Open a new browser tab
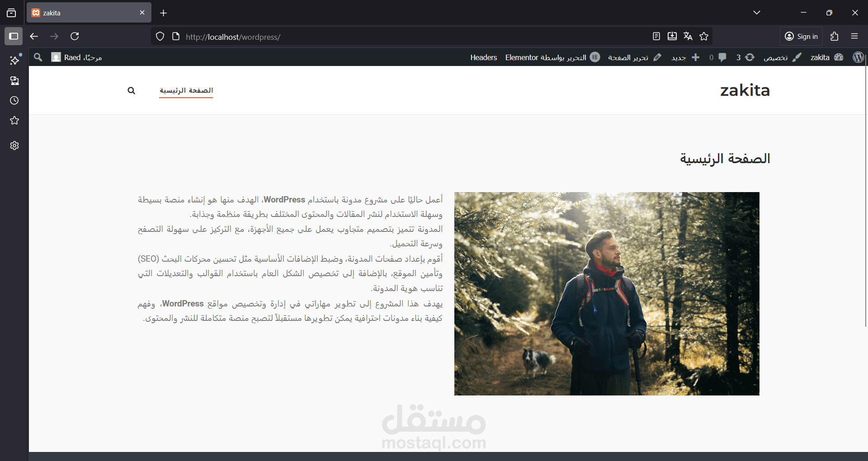Image resolution: width=868 pixels, height=461 pixels. (164, 13)
